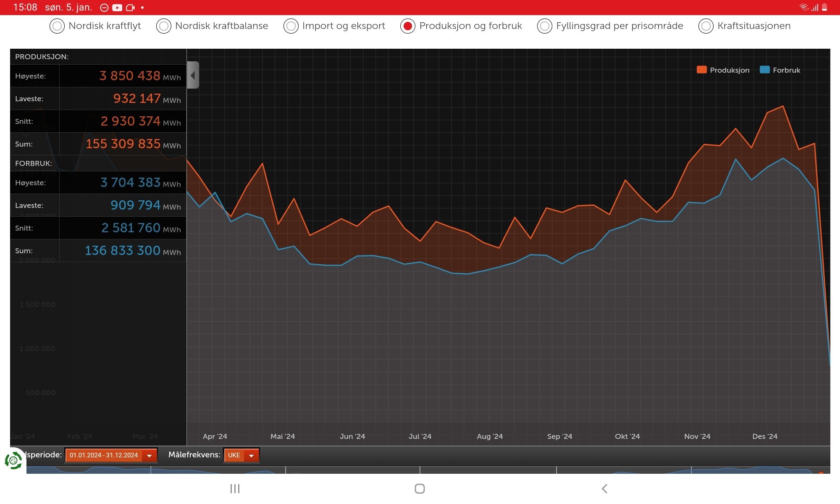Tap the YouTube icon in status bar
The image size is (840, 504).
(x=117, y=8)
